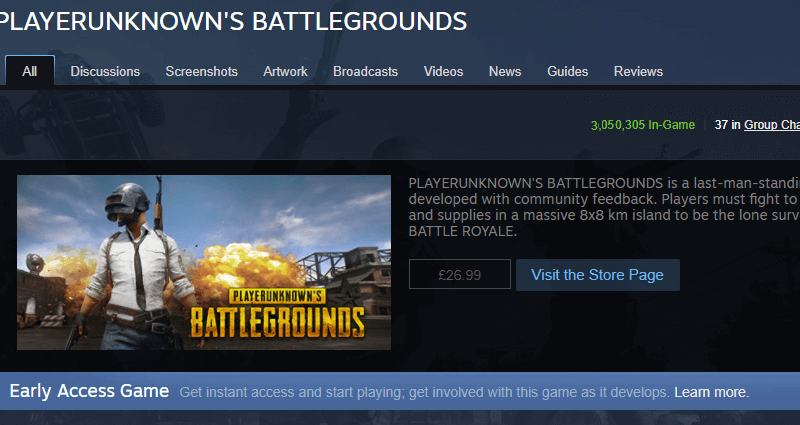The image size is (800, 425).
Task: Click the game description paragraph
Action: [604, 207]
